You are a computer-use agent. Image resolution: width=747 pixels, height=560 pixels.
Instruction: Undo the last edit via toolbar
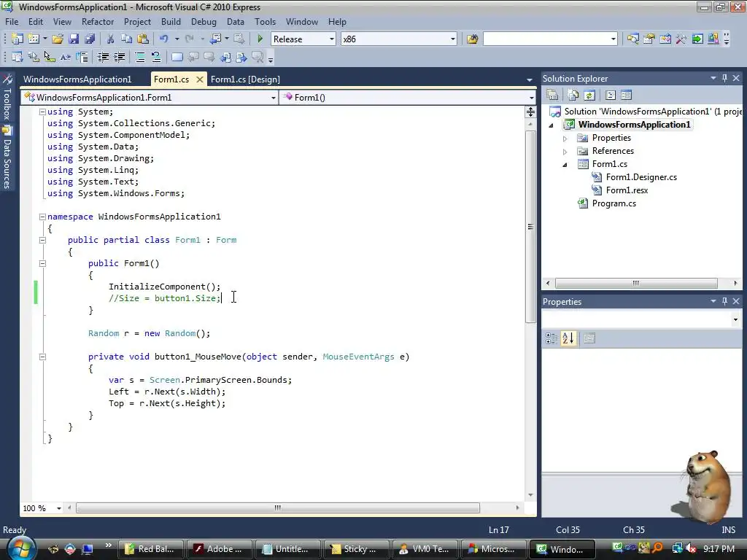pos(164,39)
